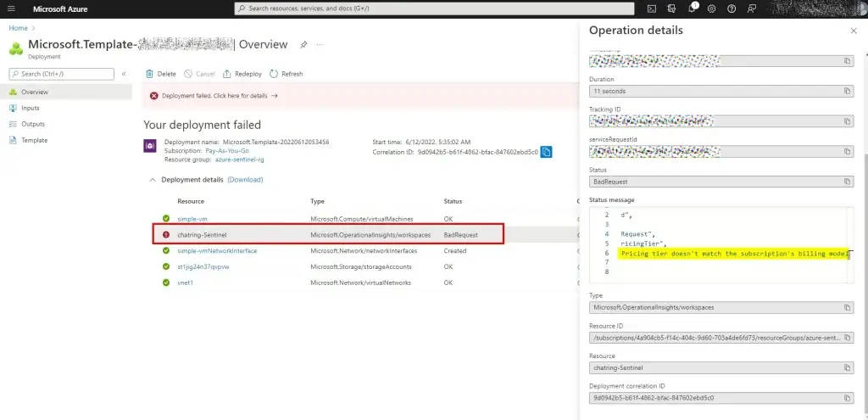The height and width of the screenshot is (420, 868).
Task: Copy the Type field value
Action: [x=847, y=307]
